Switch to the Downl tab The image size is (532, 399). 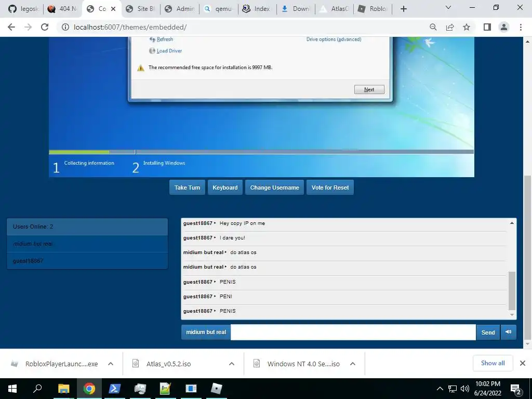coord(296,9)
